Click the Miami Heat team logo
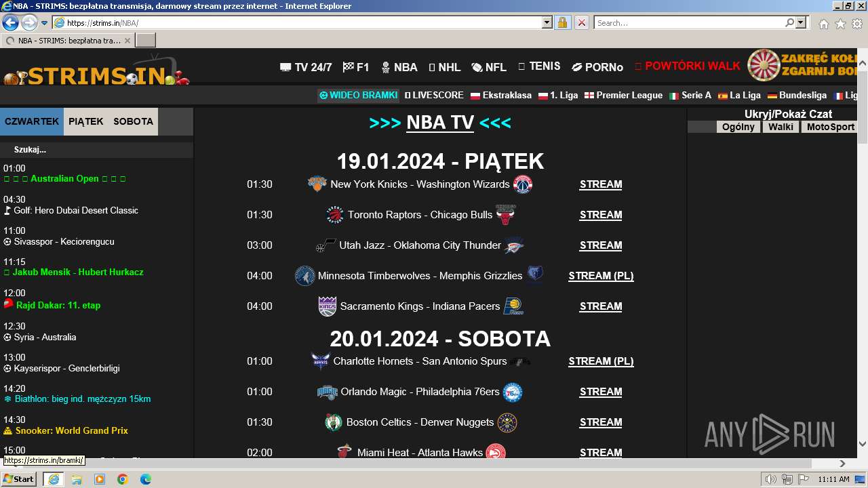Viewport: 868px width, 488px height. coord(344,451)
